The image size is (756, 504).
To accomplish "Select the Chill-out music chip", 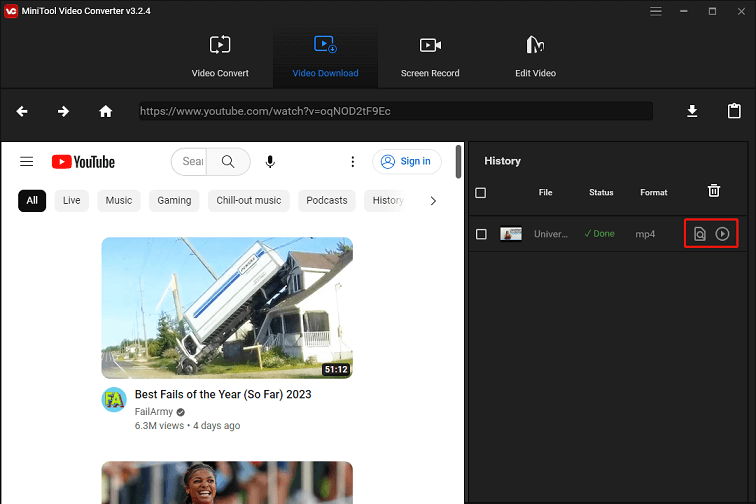I will (x=248, y=201).
